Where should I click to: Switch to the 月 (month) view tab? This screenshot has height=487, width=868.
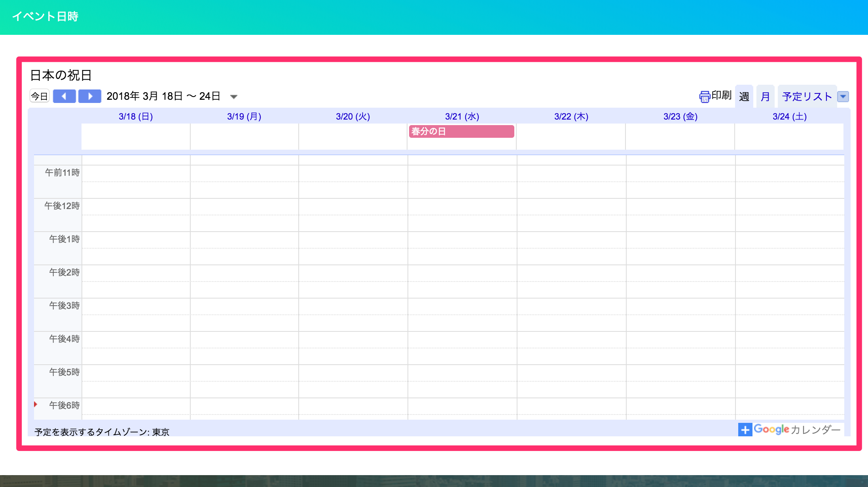(x=766, y=96)
